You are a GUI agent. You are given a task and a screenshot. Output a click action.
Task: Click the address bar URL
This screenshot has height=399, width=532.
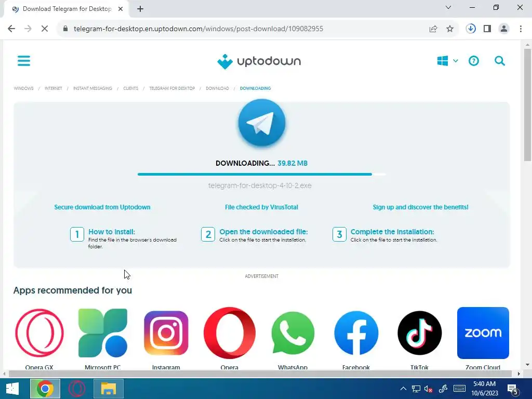tap(198, 29)
